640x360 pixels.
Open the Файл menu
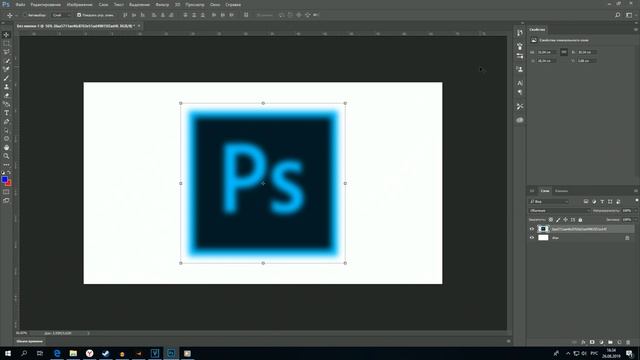coord(20,4)
